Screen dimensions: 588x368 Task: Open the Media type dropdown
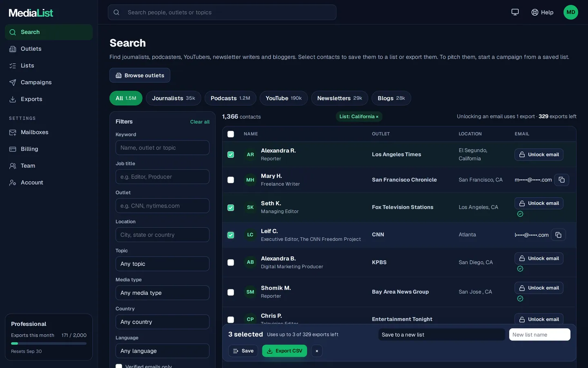tap(163, 293)
